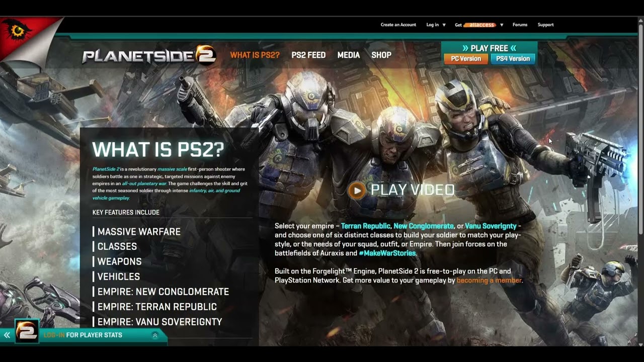Click the Vanu Soverignty link in description
The width and height of the screenshot is (644, 362).
pos(491,226)
